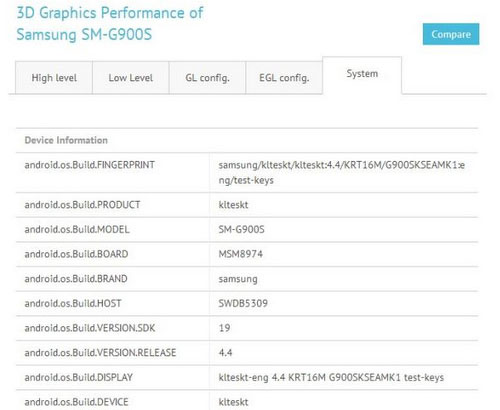
Task: Click the Compare button
Action: pyautogui.click(x=451, y=34)
